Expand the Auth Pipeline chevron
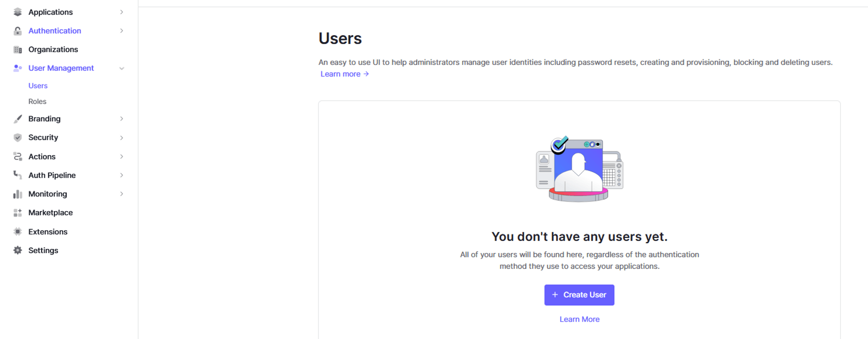Screen dimensions: 868x339 click(x=122, y=176)
